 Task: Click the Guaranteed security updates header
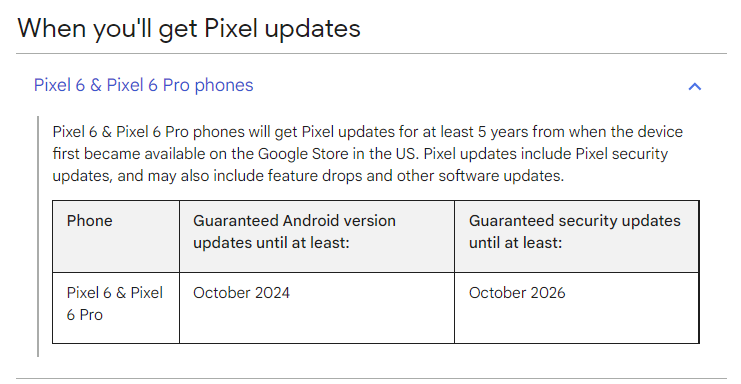click(x=577, y=236)
